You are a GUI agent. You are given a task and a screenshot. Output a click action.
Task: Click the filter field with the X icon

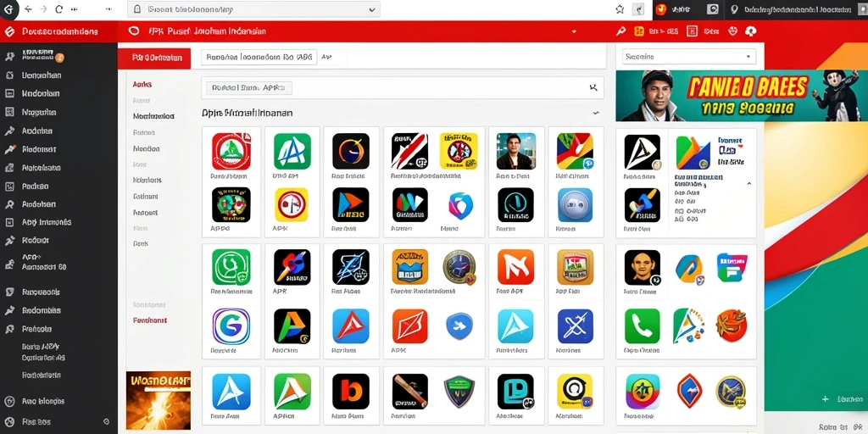tap(403, 87)
